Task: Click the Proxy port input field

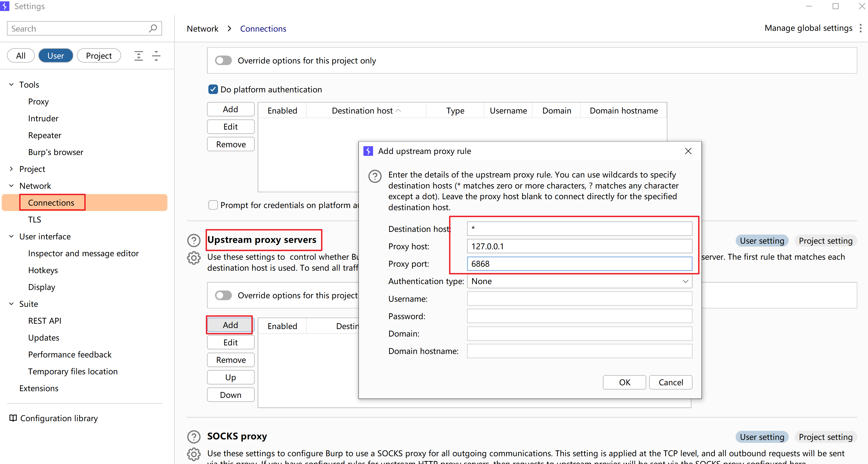Action: coord(580,263)
